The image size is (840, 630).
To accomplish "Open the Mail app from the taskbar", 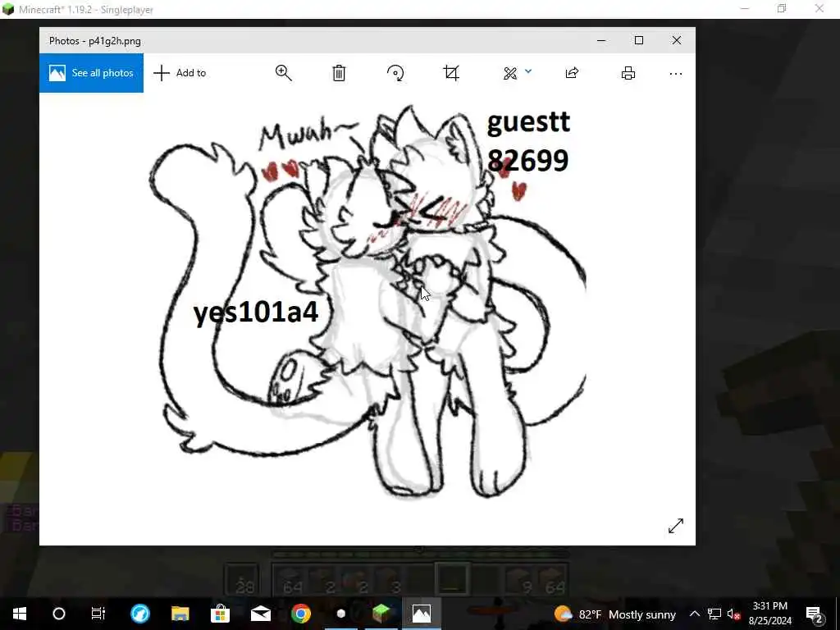I will tap(261, 614).
